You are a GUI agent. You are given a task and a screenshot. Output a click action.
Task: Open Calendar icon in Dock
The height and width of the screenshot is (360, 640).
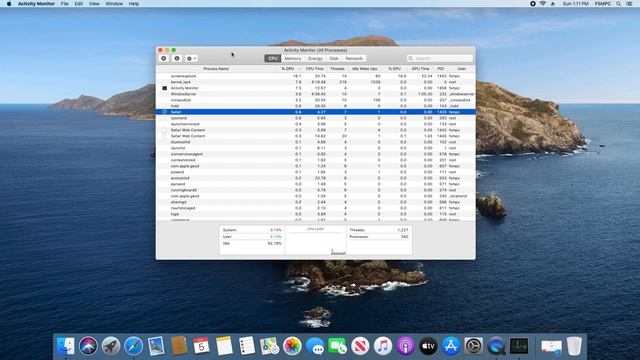pos(201,346)
